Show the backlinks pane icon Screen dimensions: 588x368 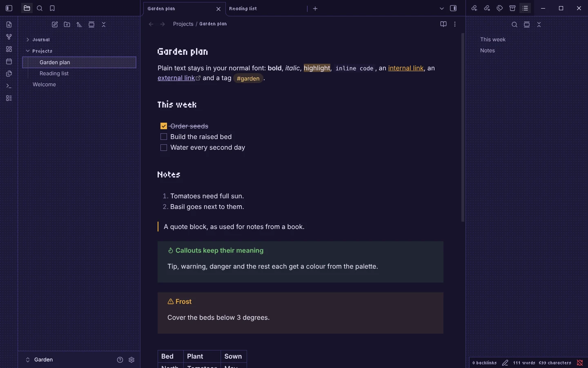tap(474, 8)
